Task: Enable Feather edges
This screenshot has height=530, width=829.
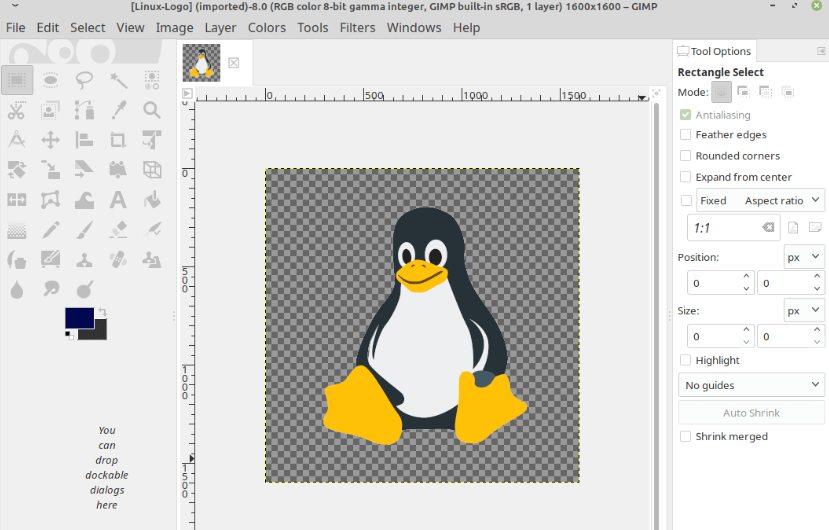Action: 685,134
